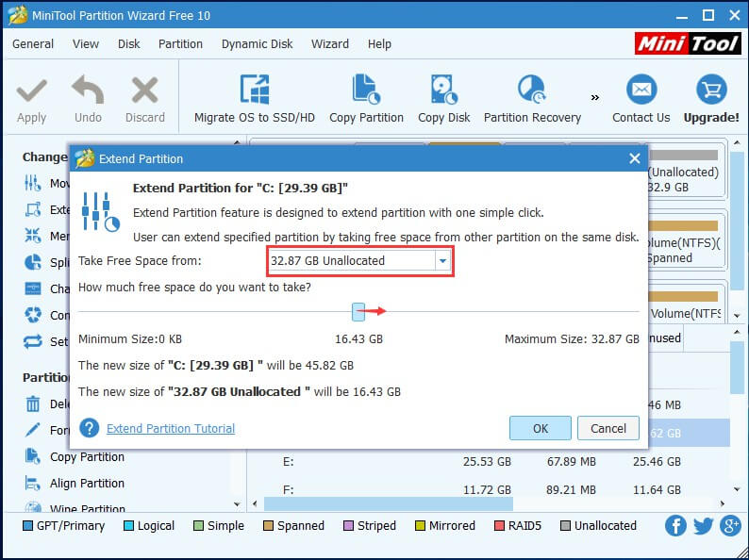
Task: Open the Partition menu
Action: click(x=180, y=43)
